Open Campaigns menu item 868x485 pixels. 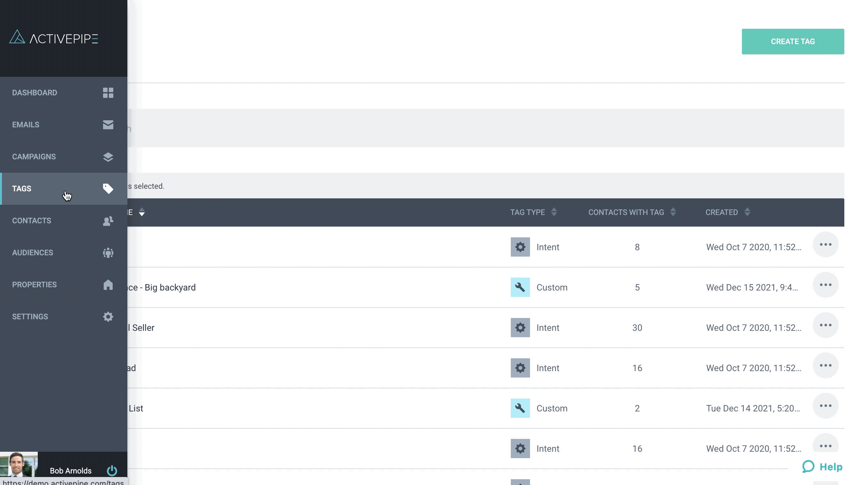[x=64, y=157]
